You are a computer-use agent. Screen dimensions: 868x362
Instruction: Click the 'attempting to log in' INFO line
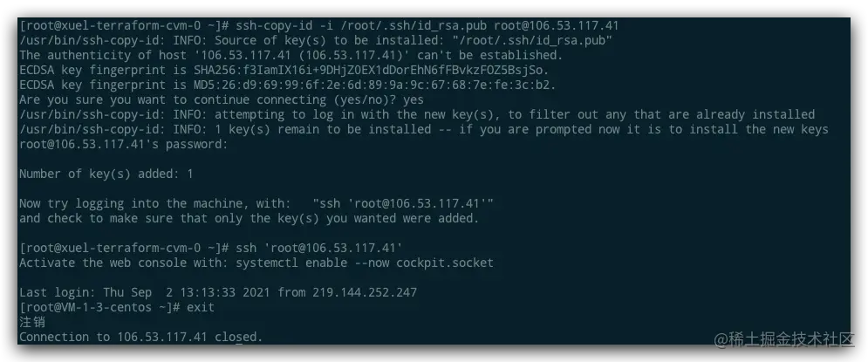tap(417, 114)
